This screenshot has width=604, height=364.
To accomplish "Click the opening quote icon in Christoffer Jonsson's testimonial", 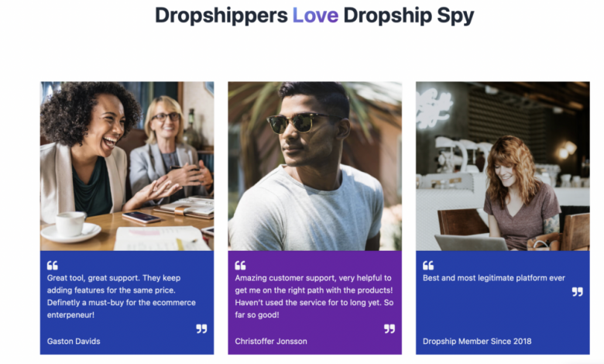I will pos(240,266).
